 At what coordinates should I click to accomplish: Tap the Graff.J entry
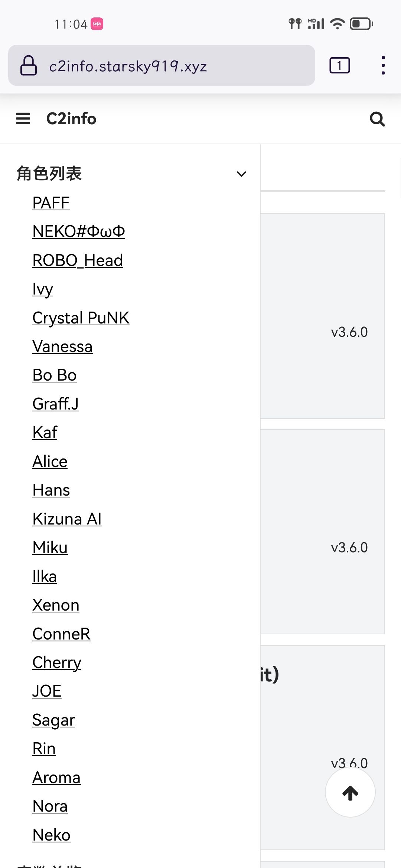(55, 404)
